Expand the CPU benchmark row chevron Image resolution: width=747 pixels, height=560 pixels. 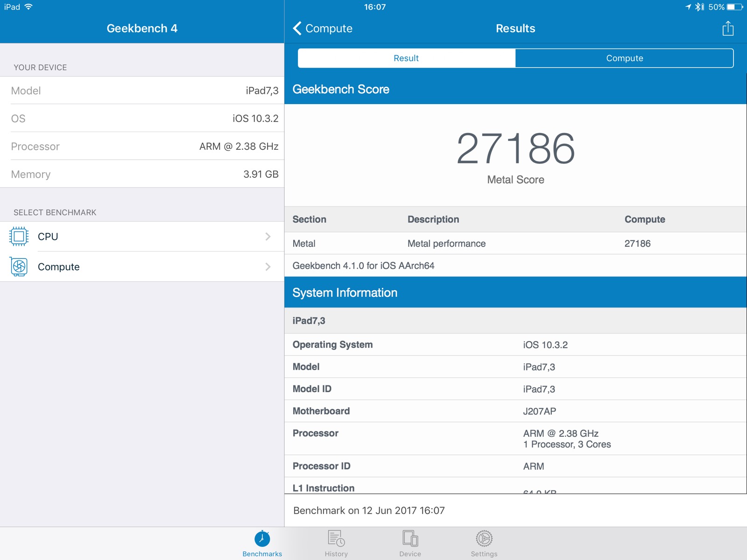pos(268,237)
